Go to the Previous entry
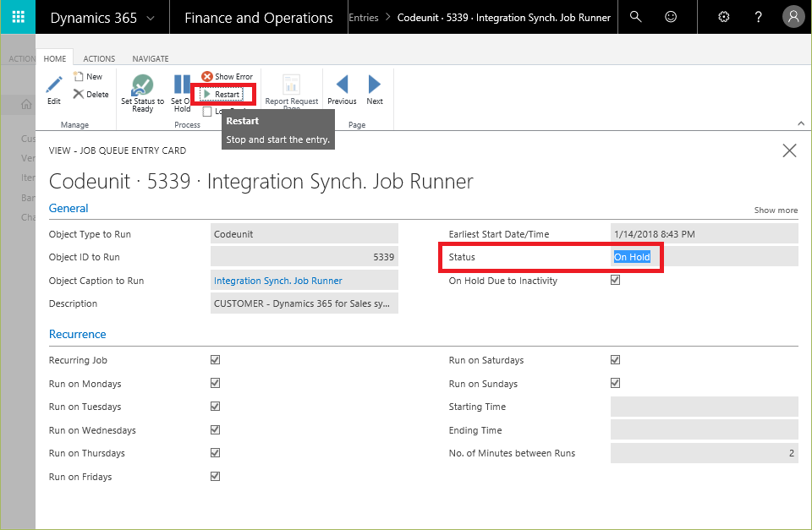The width and height of the screenshot is (812, 530). click(342, 90)
